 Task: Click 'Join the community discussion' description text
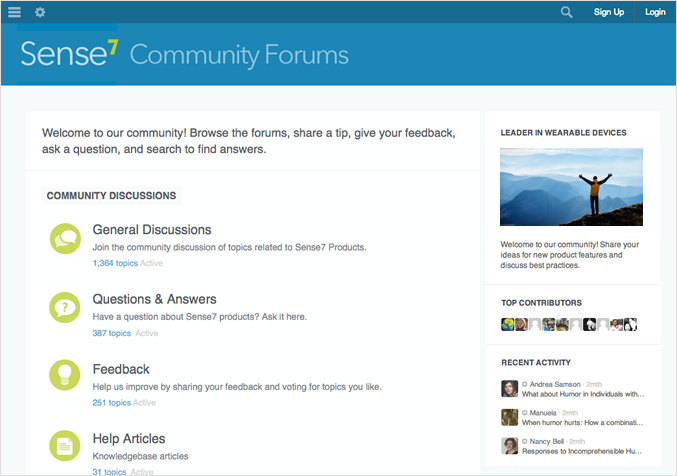[x=229, y=247]
